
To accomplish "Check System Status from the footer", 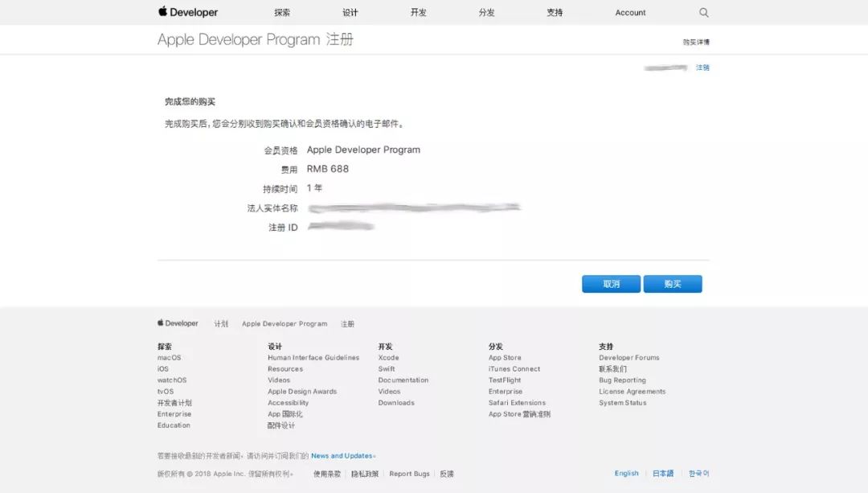I will 623,402.
